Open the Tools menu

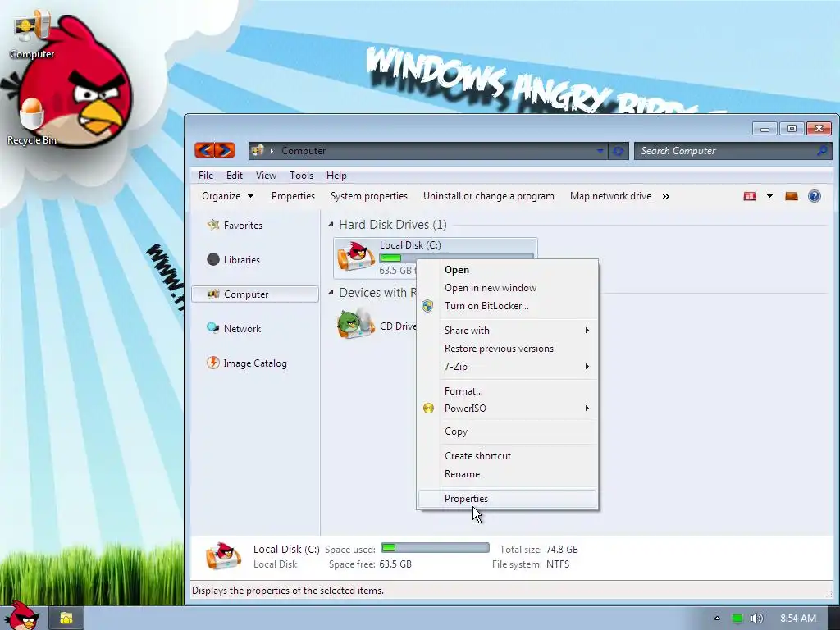[x=301, y=176]
